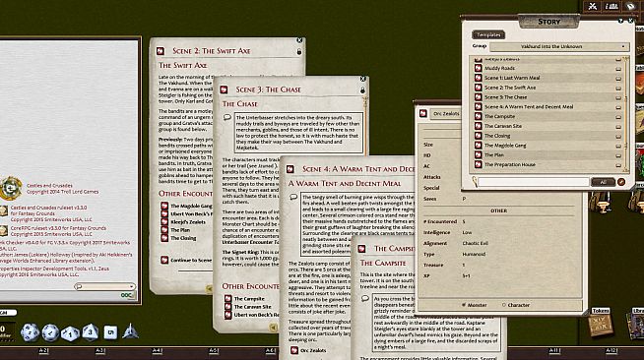
Task: Click the A-11 hotkey slot
Action: click(x=554, y=351)
